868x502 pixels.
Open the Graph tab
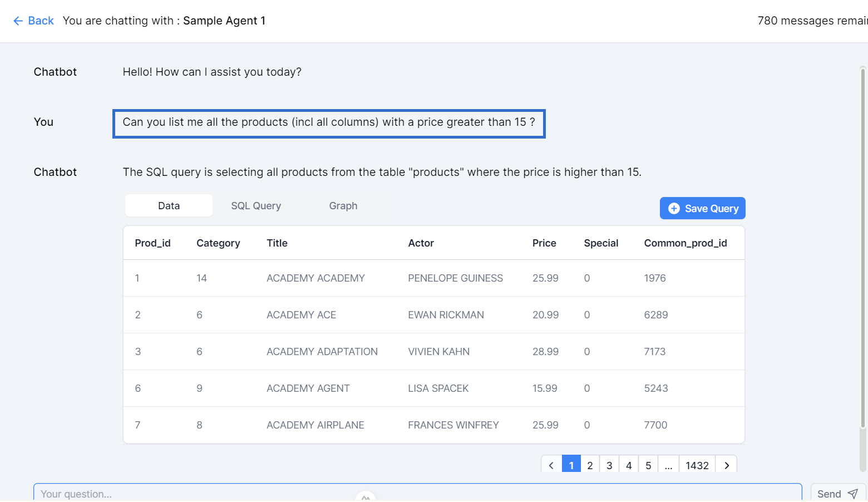click(x=343, y=206)
